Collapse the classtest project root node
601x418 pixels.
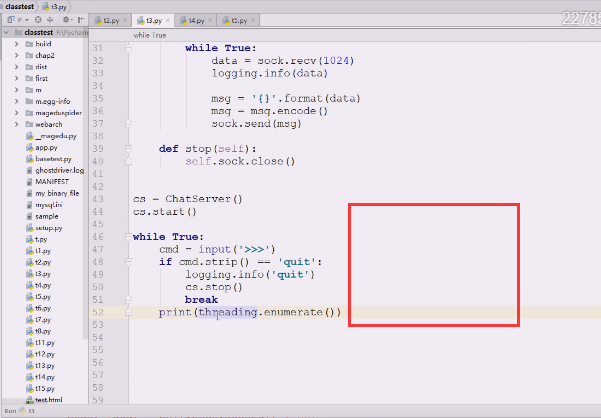pyautogui.click(x=7, y=33)
